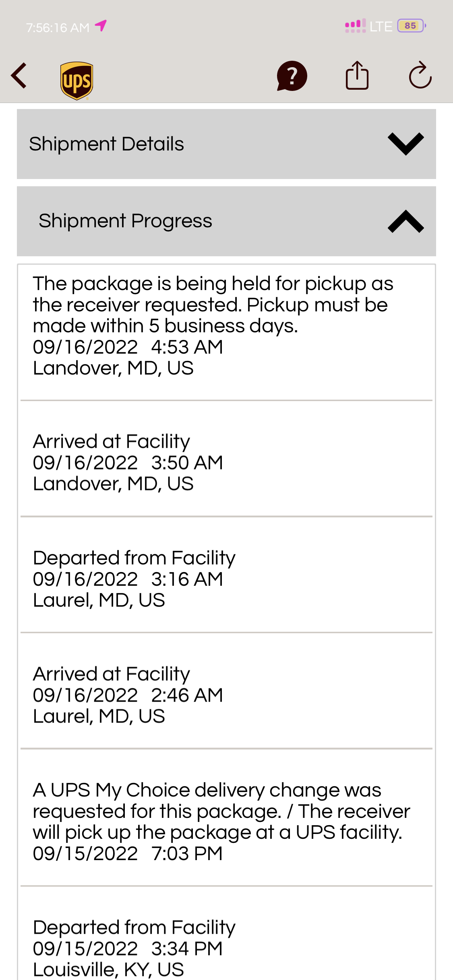This screenshot has width=453, height=980.
Task: Tap the cellular signal strength icon
Action: pos(356,26)
